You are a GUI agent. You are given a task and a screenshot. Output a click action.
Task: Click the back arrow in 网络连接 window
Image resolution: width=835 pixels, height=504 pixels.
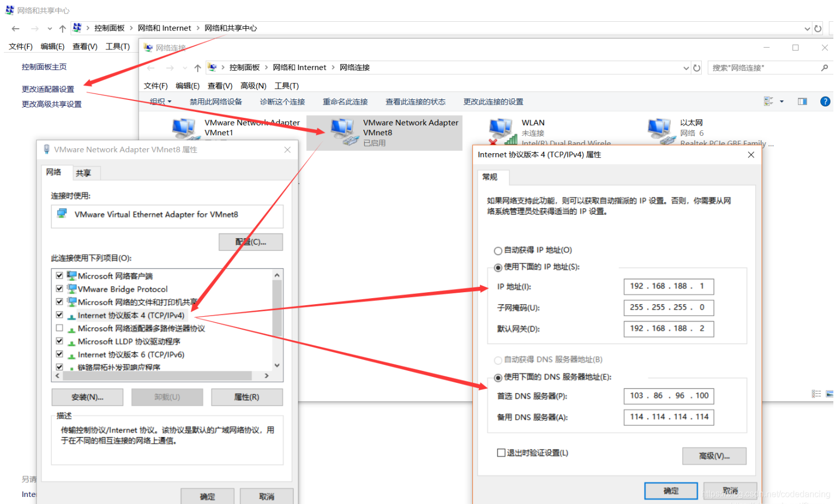[151, 67]
